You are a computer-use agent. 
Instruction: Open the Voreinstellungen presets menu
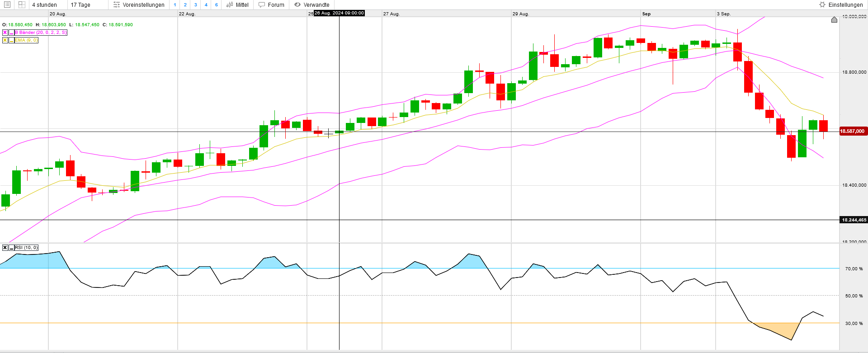(139, 5)
